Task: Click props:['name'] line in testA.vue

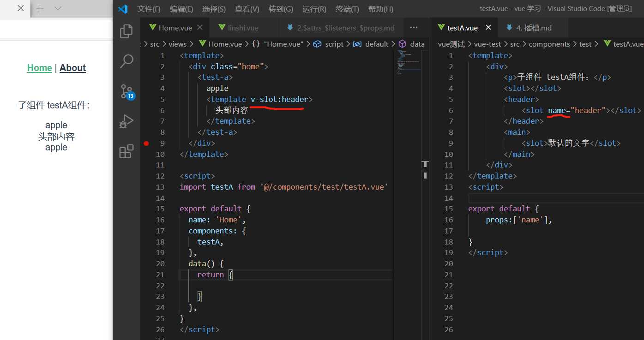Action: pos(519,220)
